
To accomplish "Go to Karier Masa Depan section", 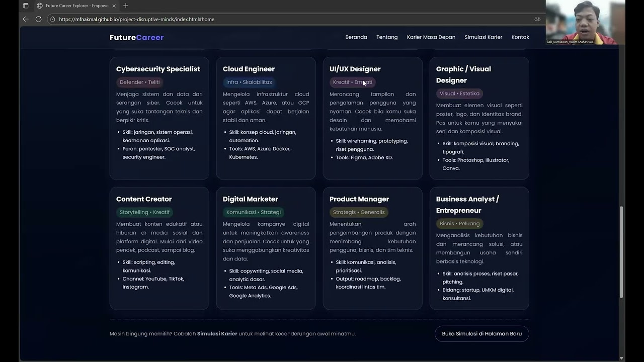I will point(431,37).
